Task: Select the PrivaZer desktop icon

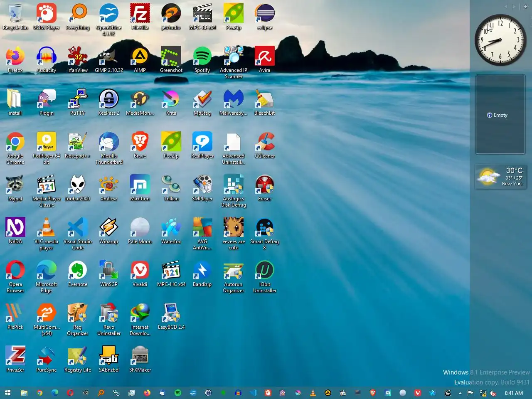Action: coord(15,360)
